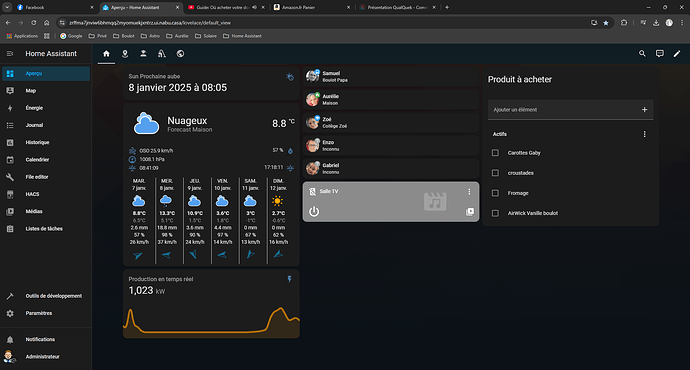Open the browser tab search dropdown
Image resolution: width=690 pixels, height=370 pixels.
click(x=7, y=7)
